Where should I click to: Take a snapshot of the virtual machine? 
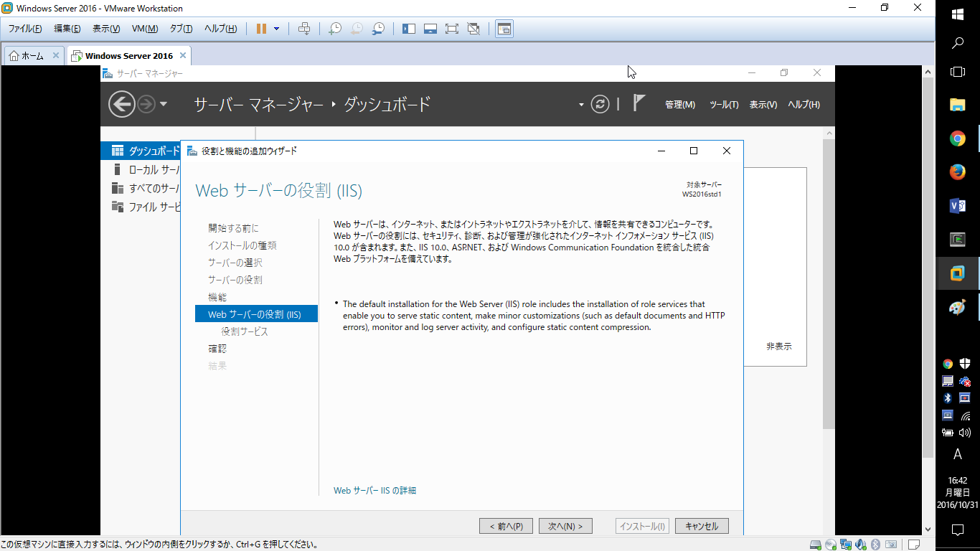tap(335, 29)
